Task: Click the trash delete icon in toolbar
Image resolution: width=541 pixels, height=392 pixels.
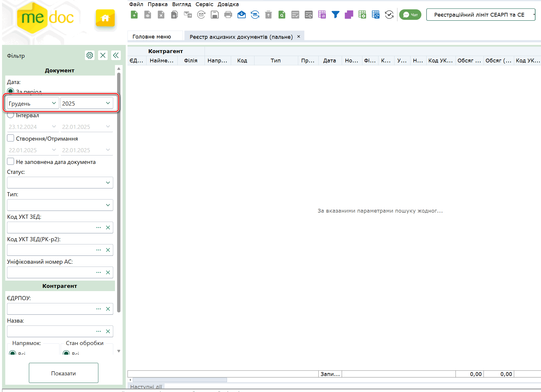Action: tap(268, 15)
